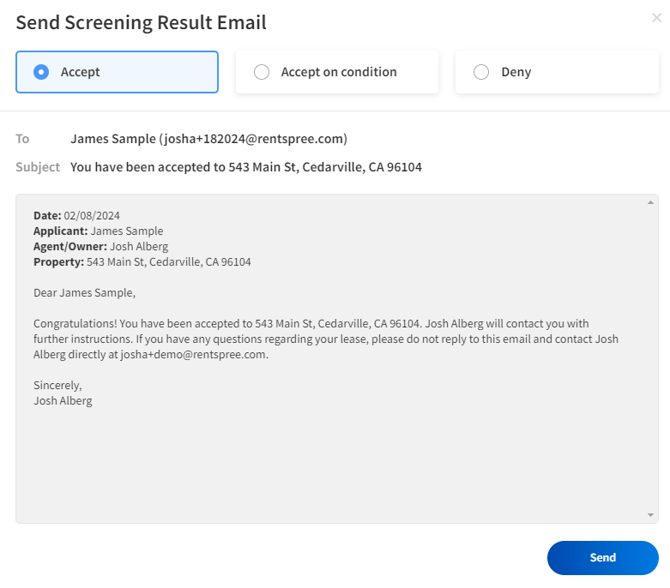Click the Date: 02/08/2024 line
670x588 pixels.
coord(76,215)
